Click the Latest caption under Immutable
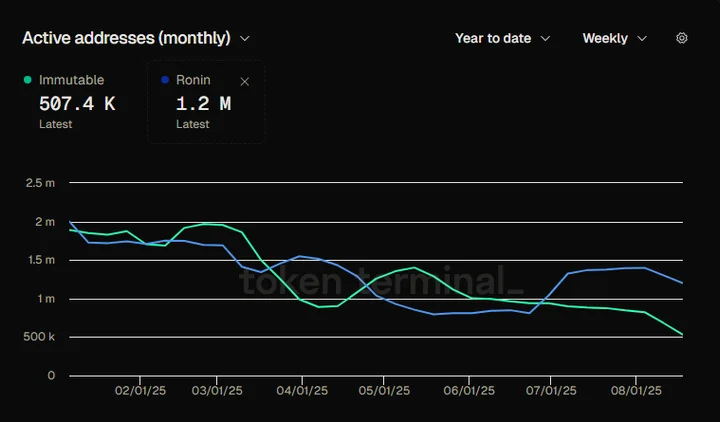The height and width of the screenshot is (422, 720). [56, 124]
